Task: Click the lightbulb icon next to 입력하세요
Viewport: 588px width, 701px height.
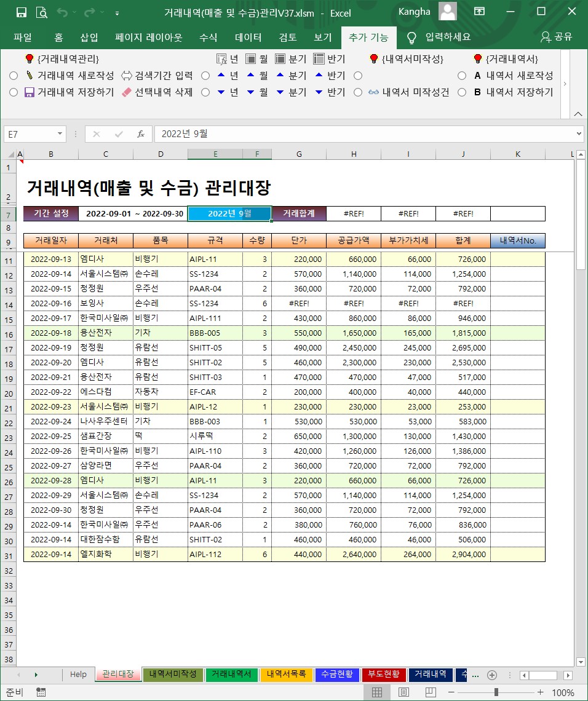Action: [411, 38]
